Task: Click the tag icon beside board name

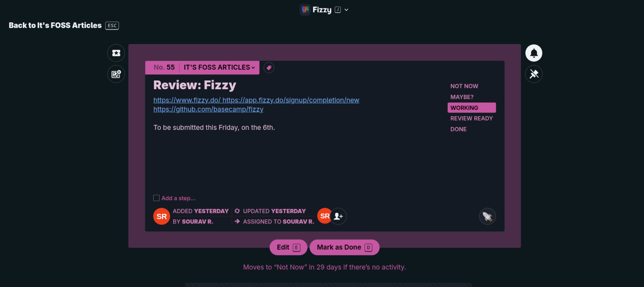Action: (x=269, y=68)
